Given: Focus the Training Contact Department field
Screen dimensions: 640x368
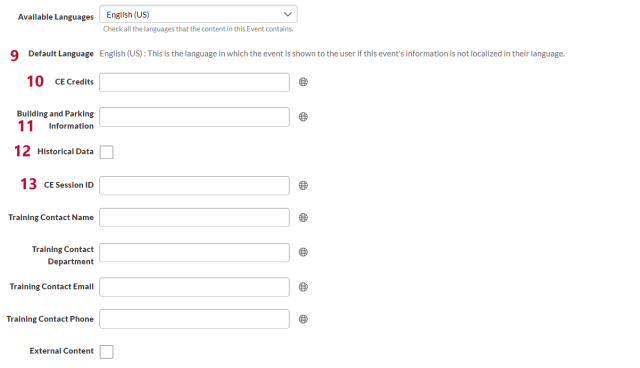Looking at the screenshot, I should pos(194,253).
